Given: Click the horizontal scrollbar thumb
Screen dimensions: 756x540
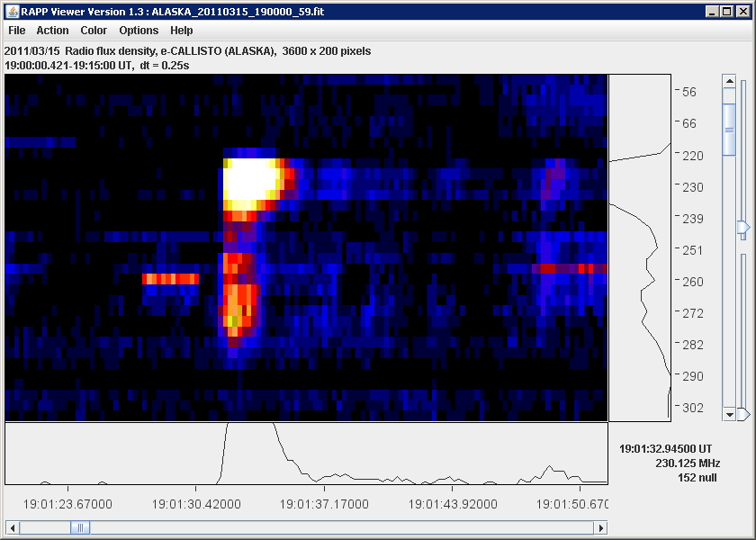Looking at the screenshot, I should (80, 527).
